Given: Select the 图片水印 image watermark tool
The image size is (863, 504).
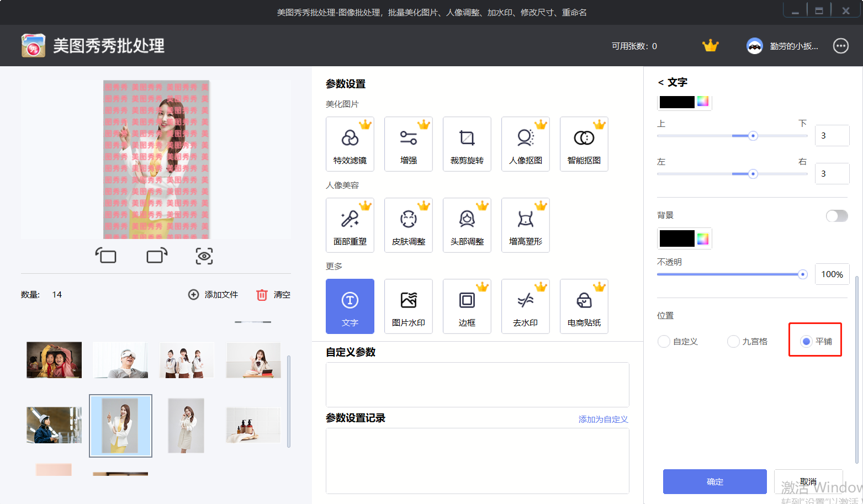Looking at the screenshot, I should [409, 306].
